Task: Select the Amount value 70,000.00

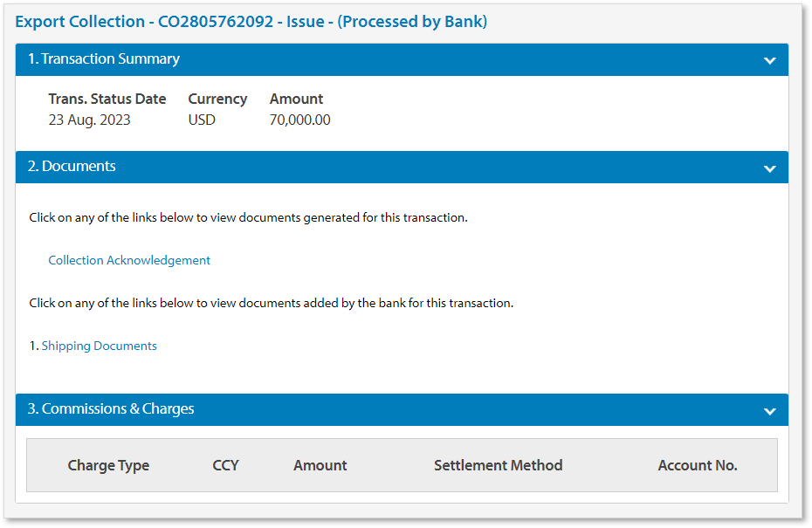Action: [299, 120]
